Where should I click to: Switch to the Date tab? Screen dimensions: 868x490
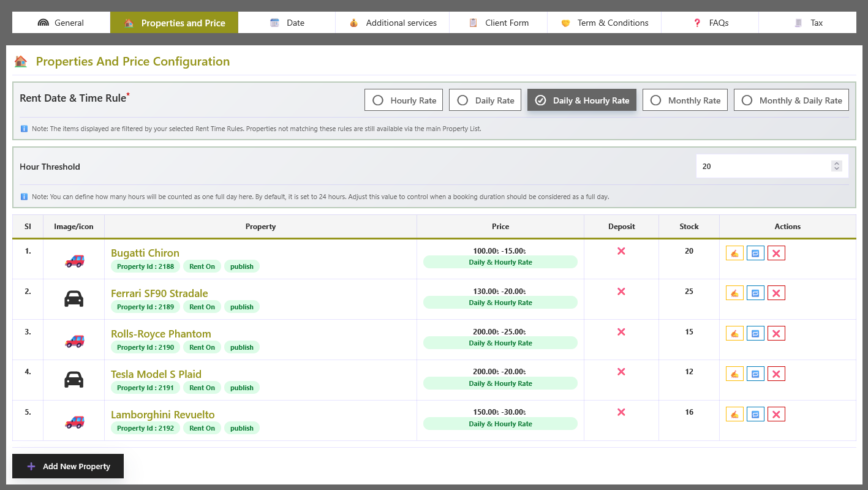[x=287, y=23]
